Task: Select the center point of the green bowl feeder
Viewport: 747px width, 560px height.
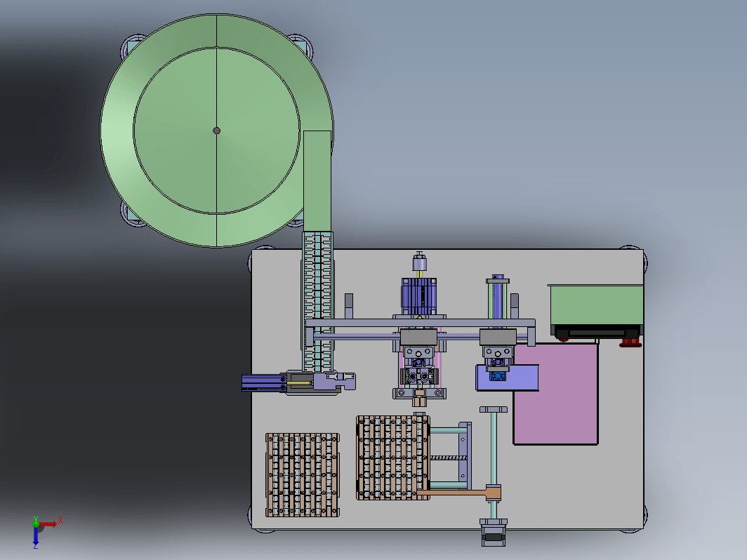Action: pyautogui.click(x=216, y=131)
